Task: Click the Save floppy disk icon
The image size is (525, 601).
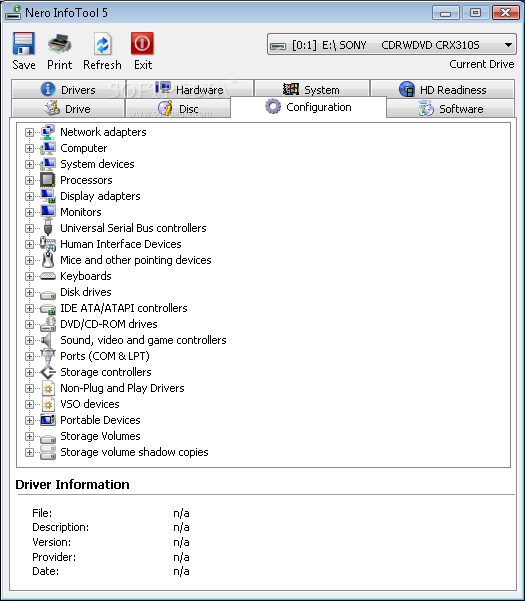Action: point(24,43)
